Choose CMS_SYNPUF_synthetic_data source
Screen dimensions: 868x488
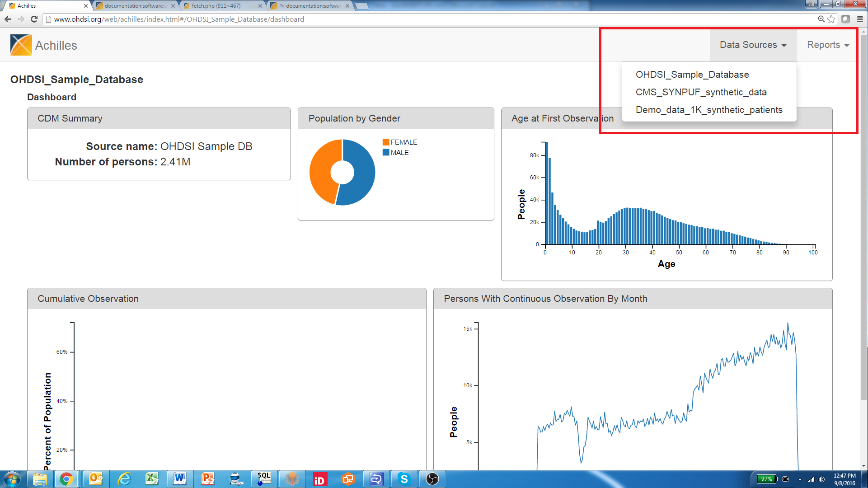tap(701, 92)
